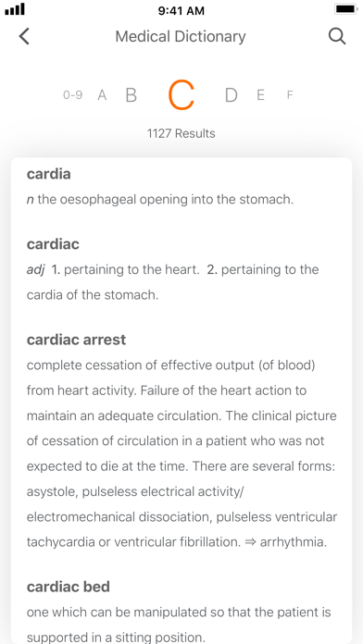Screen dimensions: 363x644
Task: Follow the arrhythmia cross-reference
Action: click(294, 542)
